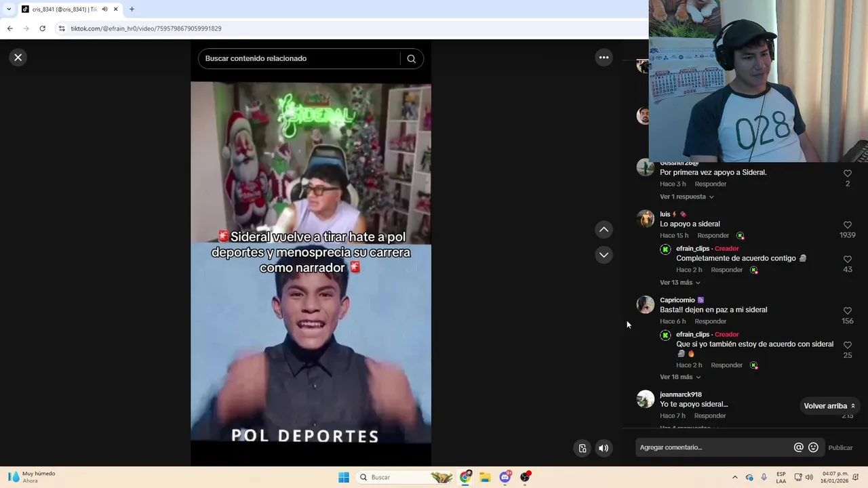Expand 'Ver 1 respuesta' replies
This screenshot has width=868, height=488.
[686, 197]
